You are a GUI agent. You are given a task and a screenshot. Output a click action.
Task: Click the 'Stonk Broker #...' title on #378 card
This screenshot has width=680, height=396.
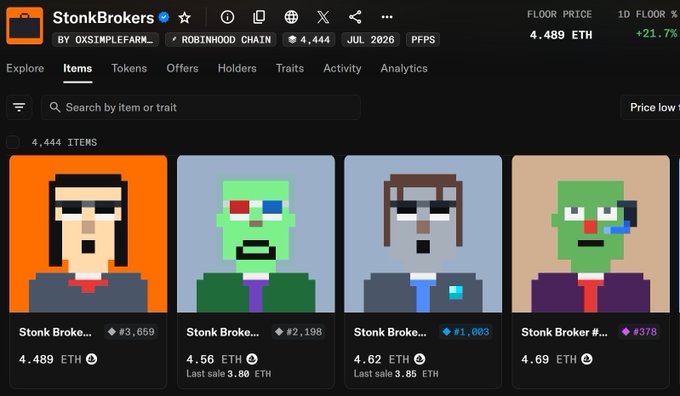[564, 332]
